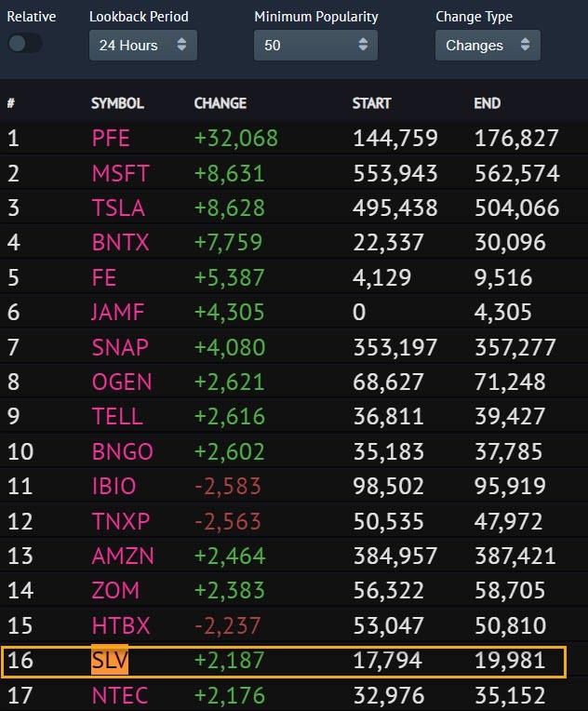Open the BNTX symbol link
Image resolution: width=588 pixels, height=711 pixels.
120,243
